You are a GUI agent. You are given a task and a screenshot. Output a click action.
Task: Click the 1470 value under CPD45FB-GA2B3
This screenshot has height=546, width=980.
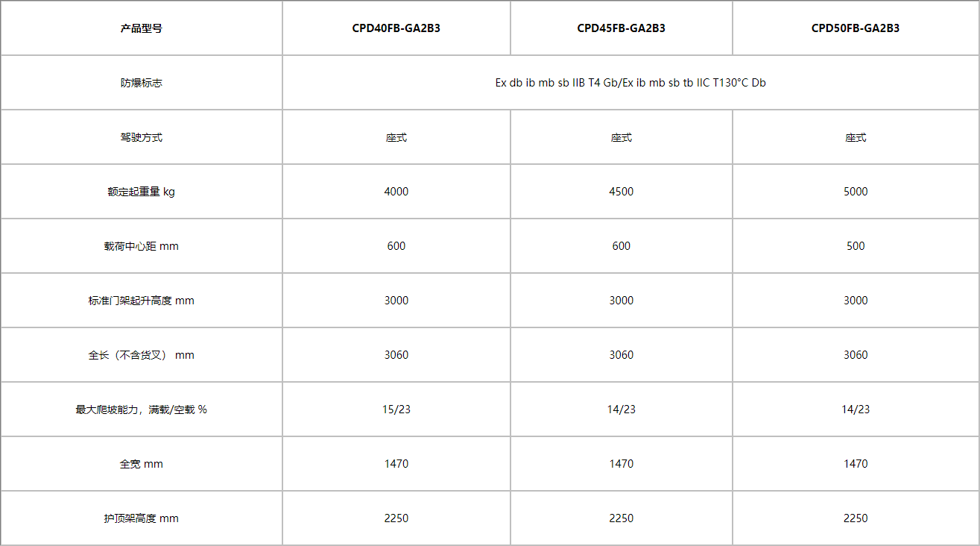pos(622,464)
